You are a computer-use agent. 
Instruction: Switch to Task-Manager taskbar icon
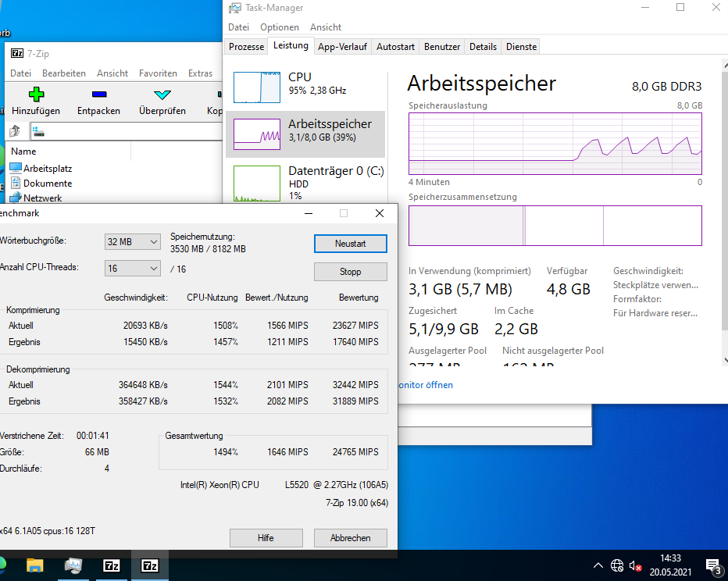73,565
